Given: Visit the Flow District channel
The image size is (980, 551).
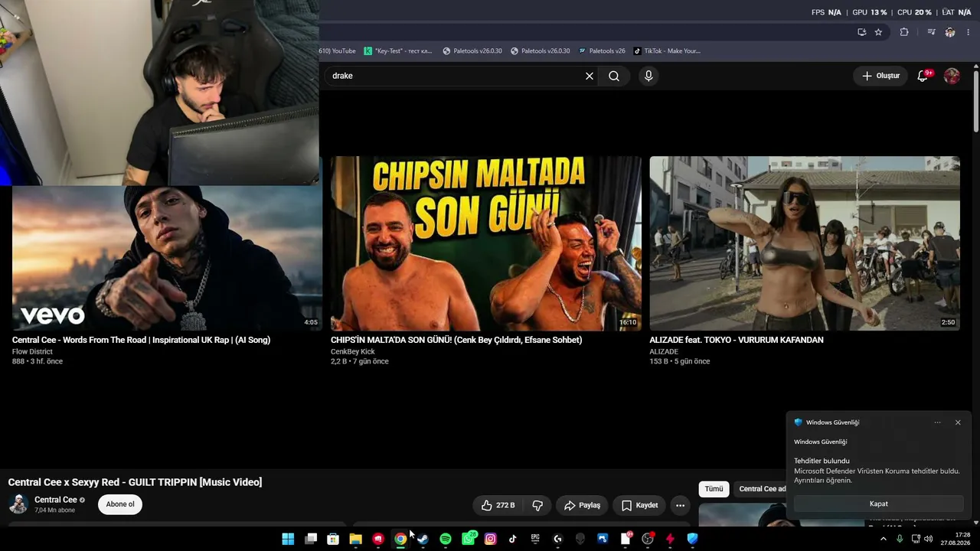Looking at the screenshot, I should click(32, 352).
